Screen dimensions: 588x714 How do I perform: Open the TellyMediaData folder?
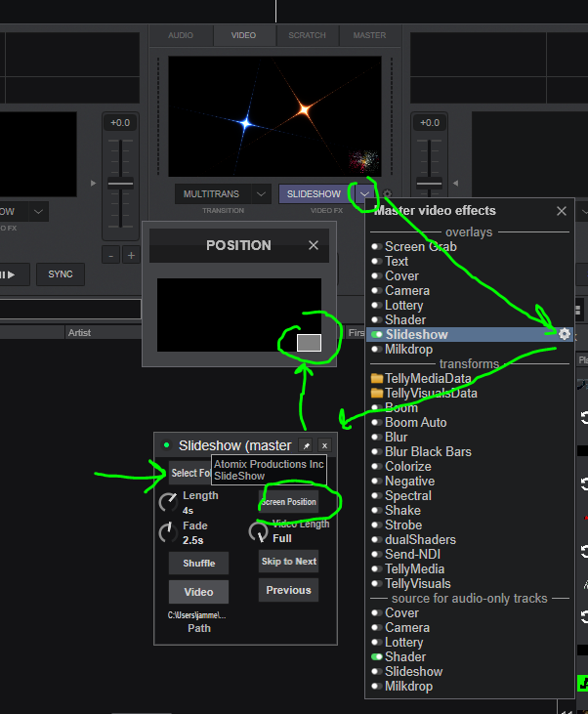(377, 378)
